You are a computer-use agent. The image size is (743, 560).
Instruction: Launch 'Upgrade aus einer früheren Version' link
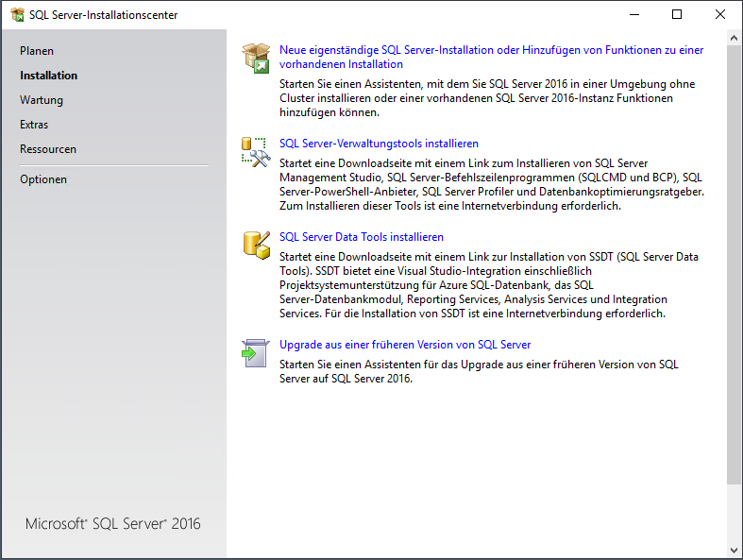tap(405, 345)
